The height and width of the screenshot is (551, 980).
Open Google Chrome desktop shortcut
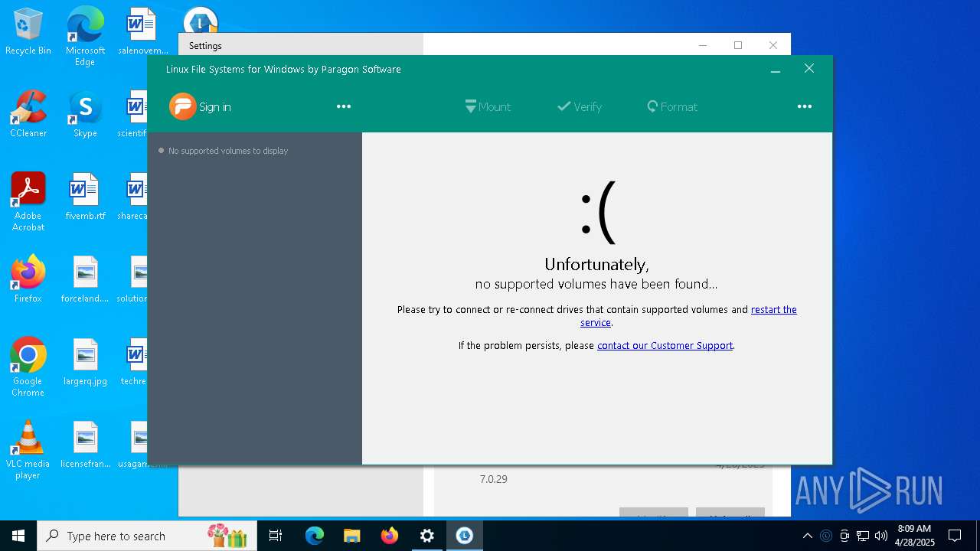pyautogui.click(x=28, y=367)
